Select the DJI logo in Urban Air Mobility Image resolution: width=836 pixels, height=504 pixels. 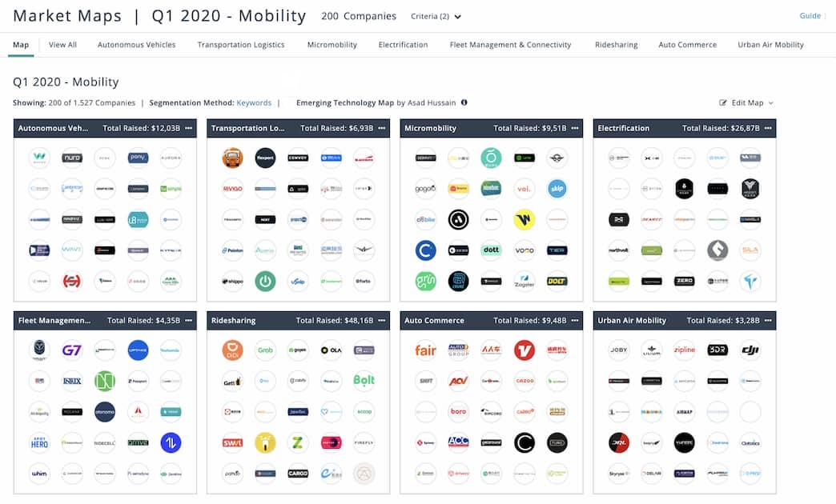[x=750, y=350]
